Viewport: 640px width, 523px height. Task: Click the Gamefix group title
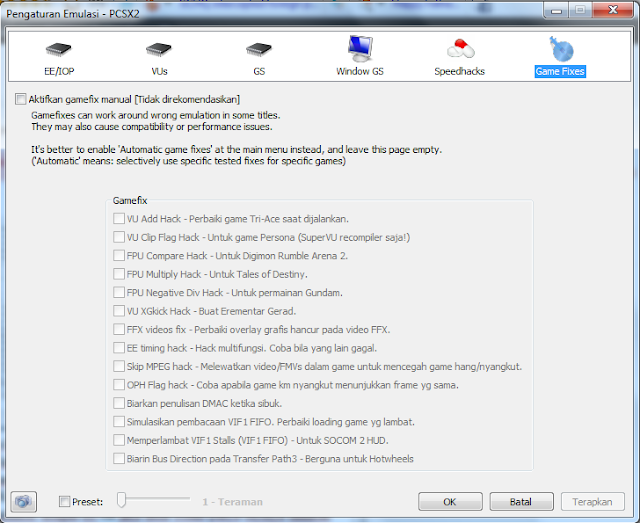[x=130, y=200]
